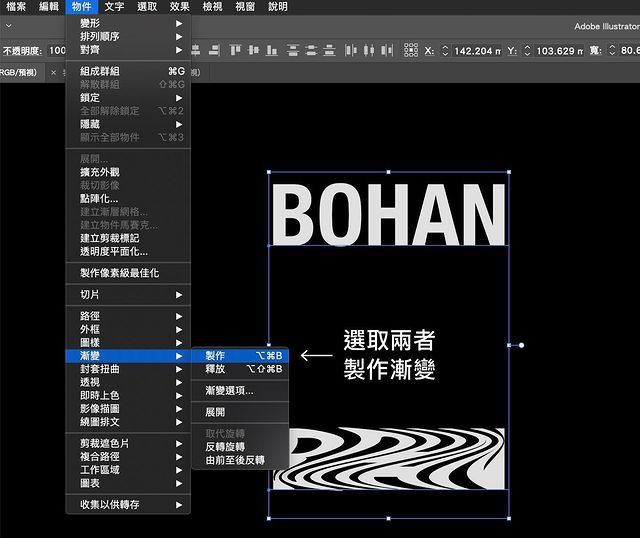The image size is (640, 538).
Task: Select 製作 in the 漸變 submenu
Action: (x=240, y=356)
